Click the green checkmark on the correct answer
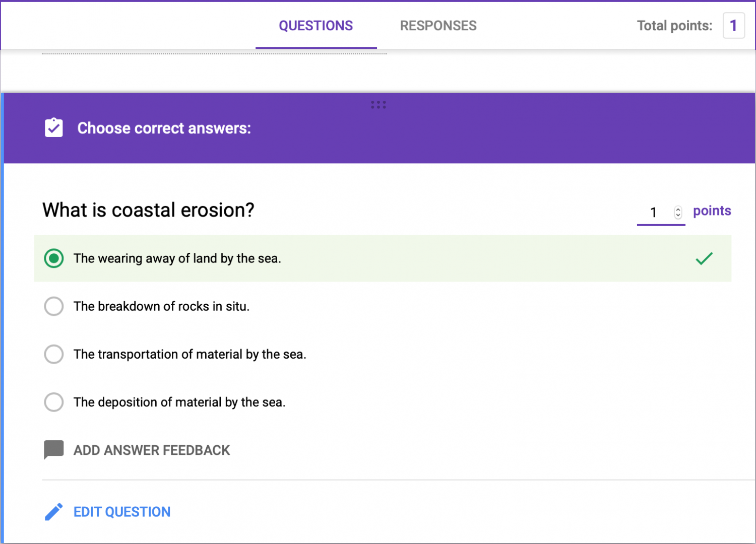 pyautogui.click(x=704, y=258)
